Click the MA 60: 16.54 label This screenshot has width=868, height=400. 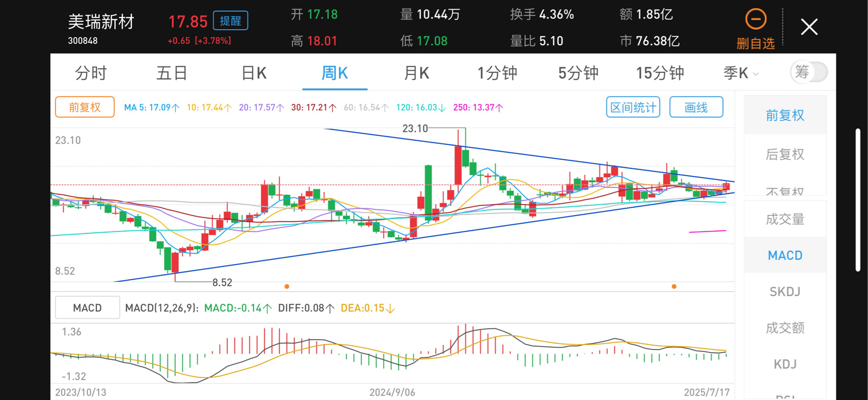pyautogui.click(x=366, y=108)
